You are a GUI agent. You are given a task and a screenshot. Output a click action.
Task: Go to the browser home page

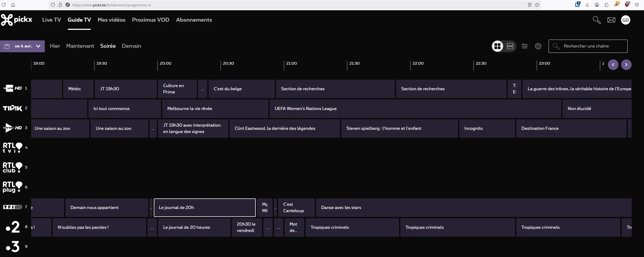point(13,5)
